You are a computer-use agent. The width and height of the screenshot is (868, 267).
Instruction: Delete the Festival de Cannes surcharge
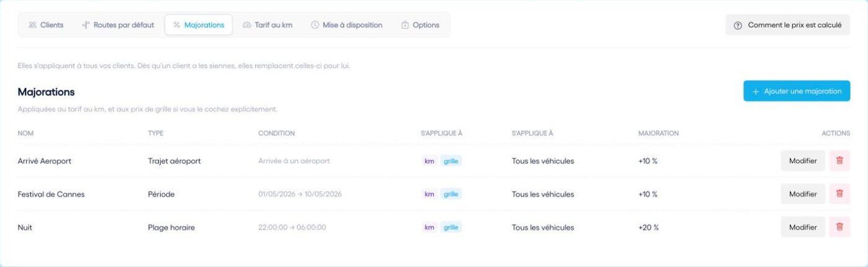[839, 194]
